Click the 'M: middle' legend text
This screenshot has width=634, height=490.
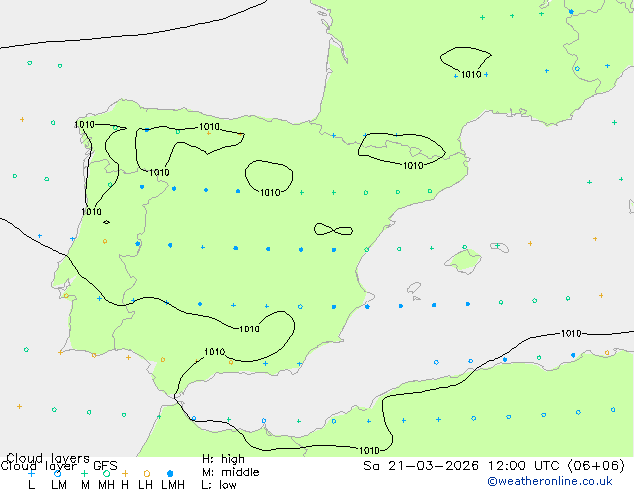coord(230,472)
